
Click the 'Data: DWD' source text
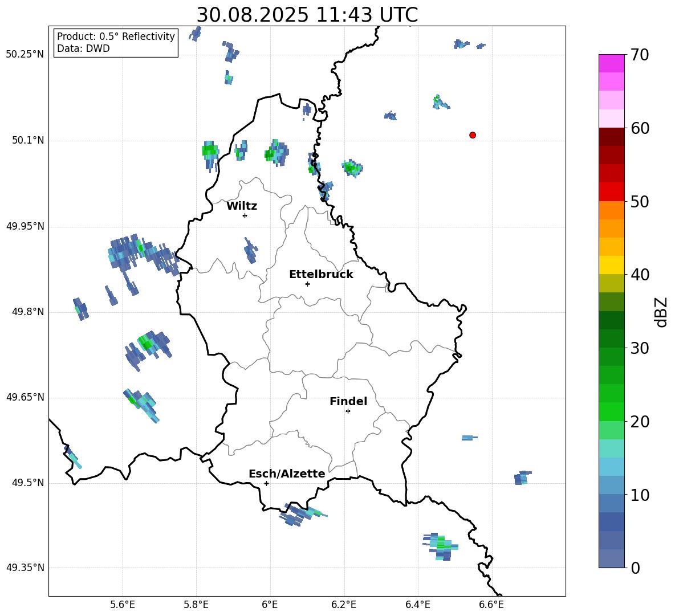pos(83,49)
